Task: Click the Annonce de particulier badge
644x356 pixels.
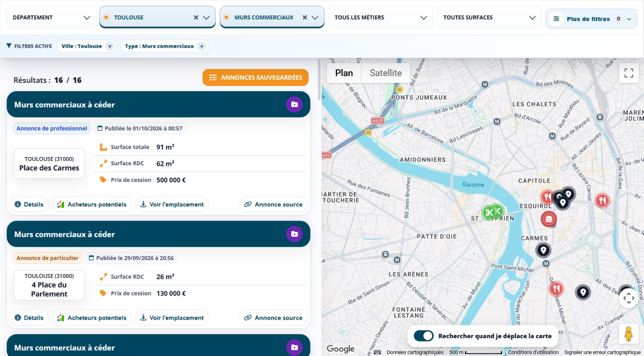Action: click(x=47, y=258)
